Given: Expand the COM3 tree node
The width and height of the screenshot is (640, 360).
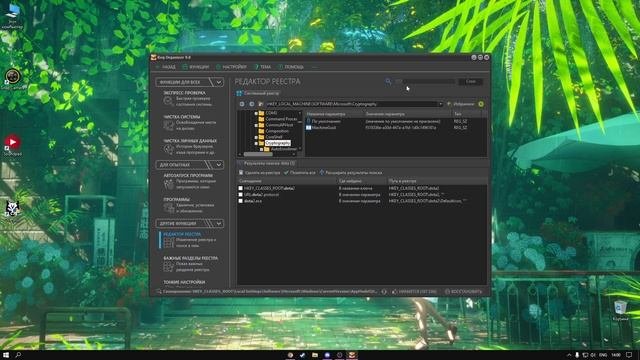Looking at the screenshot, I should point(256,113).
